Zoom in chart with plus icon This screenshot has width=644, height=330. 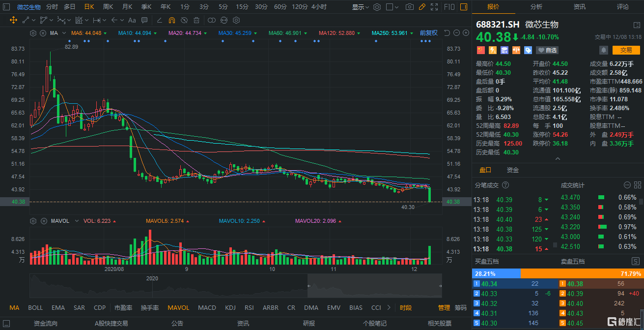pyautogui.click(x=466, y=33)
